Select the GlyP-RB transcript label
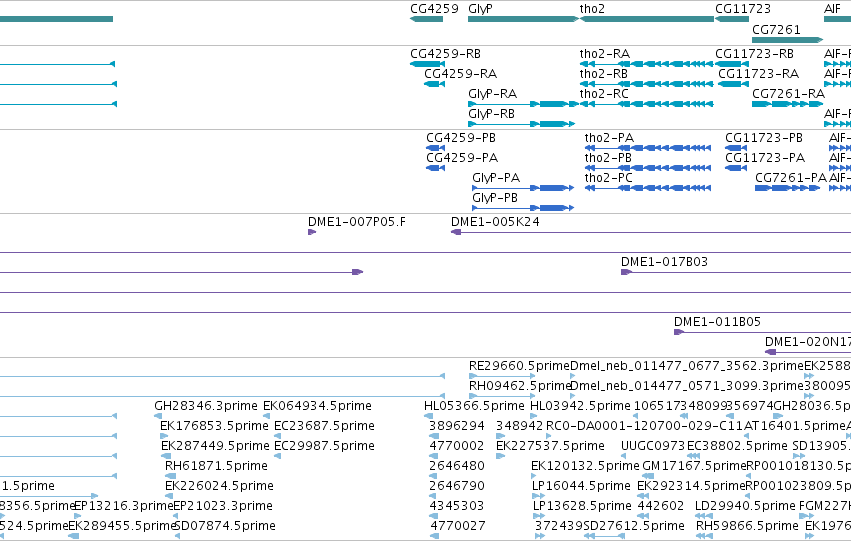The image size is (851, 541). coord(491,114)
